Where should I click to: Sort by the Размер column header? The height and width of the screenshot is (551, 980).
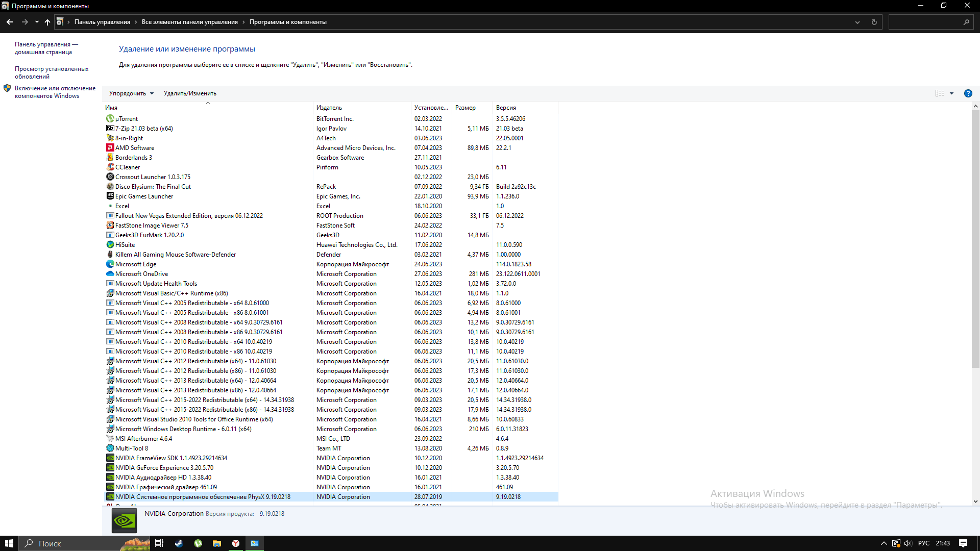click(x=465, y=108)
